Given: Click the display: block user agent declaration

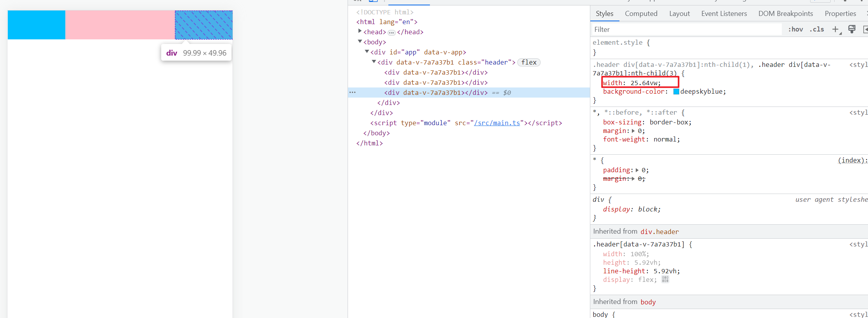Looking at the screenshot, I should 631,210.
